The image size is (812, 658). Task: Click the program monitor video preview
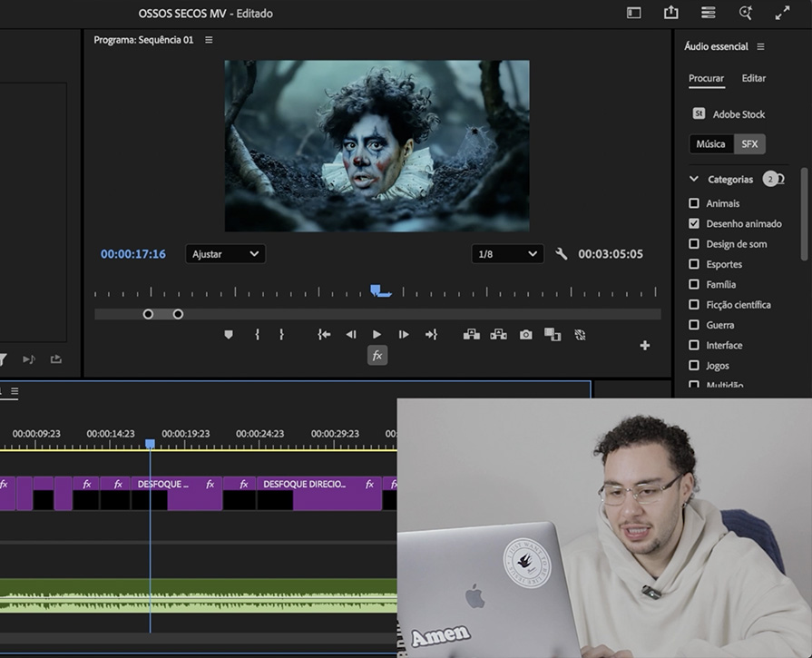click(x=377, y=146)
